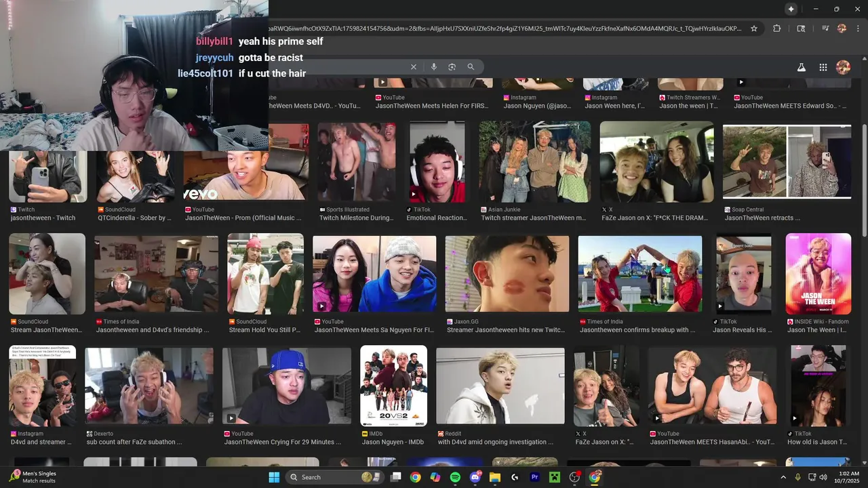Image resolution: width=868 pixels, height=488 pixels.
Task: Launch Minecraft from the taskbar
Action: click(555, 477)
